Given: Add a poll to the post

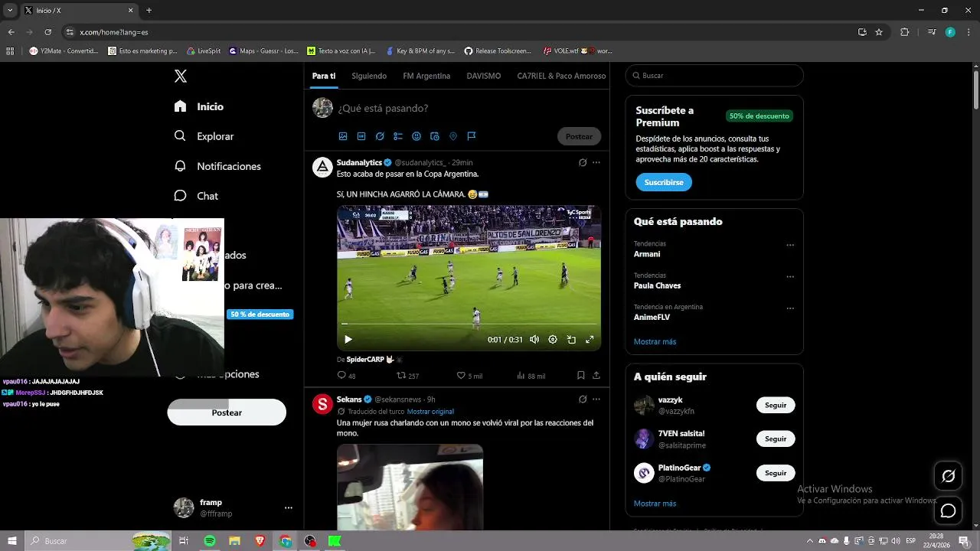Looking at the screenshot, I should click(x=398, y=136).
